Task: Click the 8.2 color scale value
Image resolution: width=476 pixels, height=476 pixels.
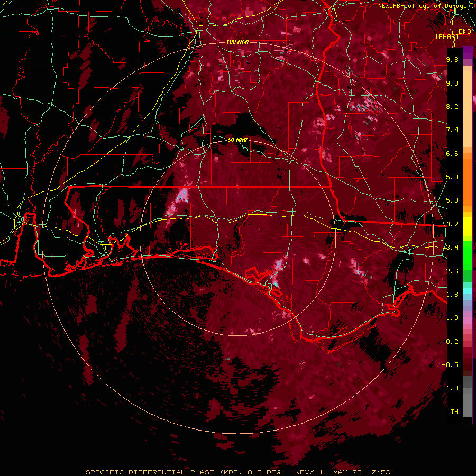Action: click(x=452, y=106)
